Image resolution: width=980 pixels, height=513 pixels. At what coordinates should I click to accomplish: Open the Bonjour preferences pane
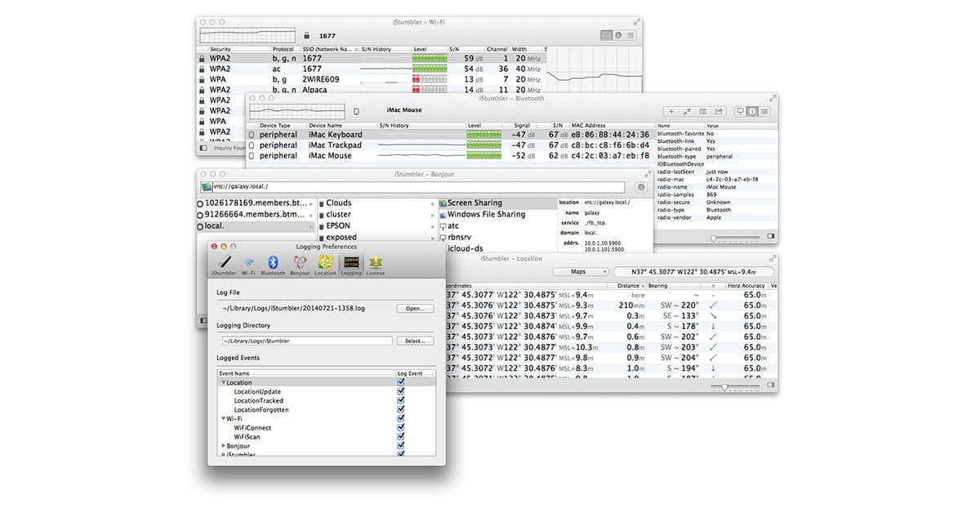[x=300, y=265]
